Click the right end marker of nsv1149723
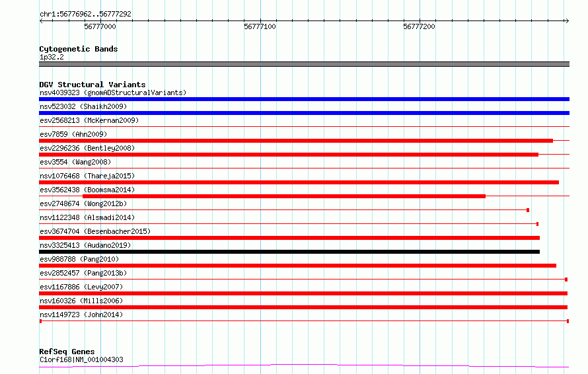This screenshot has height=374, width=588. [x=568, y=321]
